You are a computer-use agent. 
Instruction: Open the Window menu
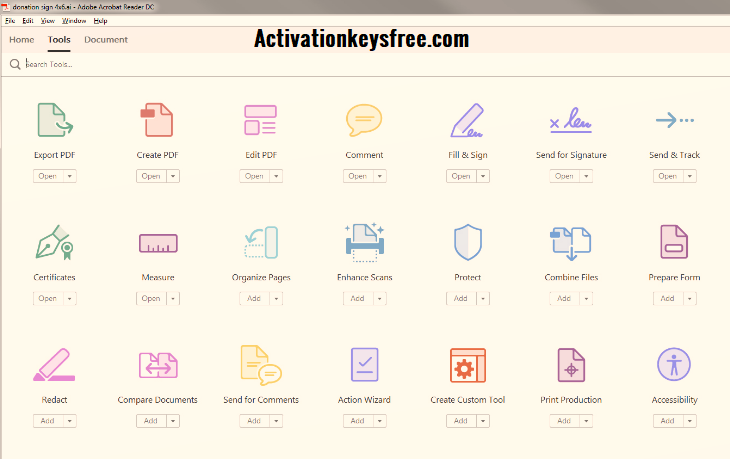(x=74, y=21)
